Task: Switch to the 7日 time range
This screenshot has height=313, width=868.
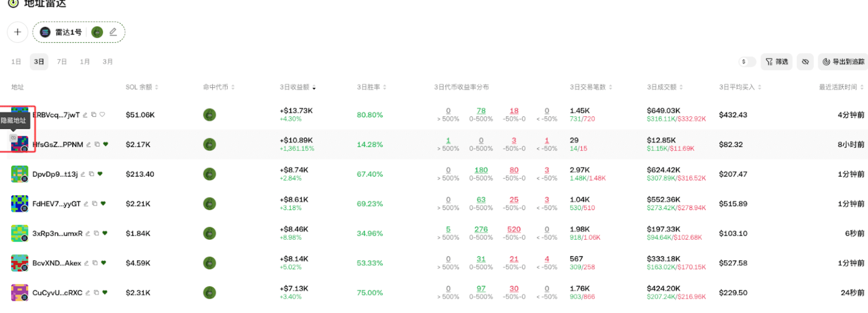Action: point(62,62)
